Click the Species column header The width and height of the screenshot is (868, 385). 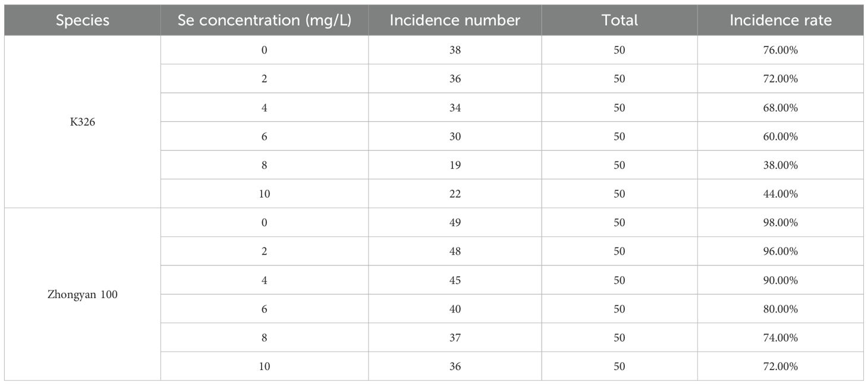click(x=83, y=20)
